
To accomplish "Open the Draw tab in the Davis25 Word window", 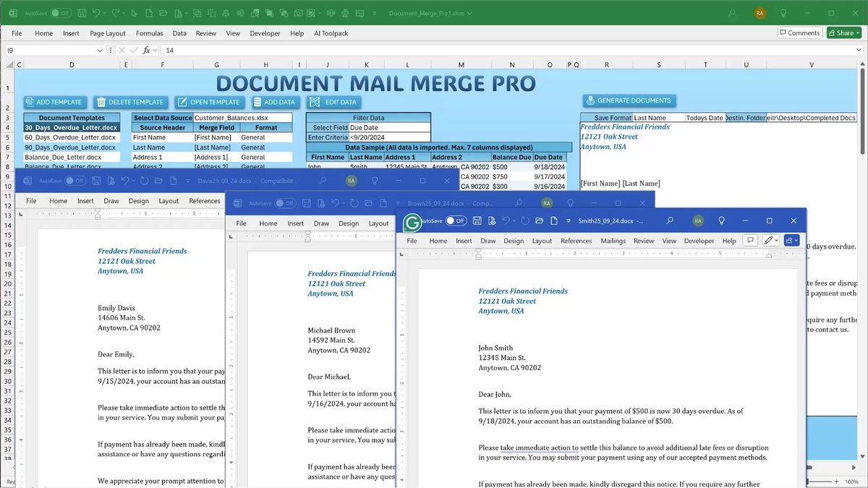I will (x=111, y=201).
